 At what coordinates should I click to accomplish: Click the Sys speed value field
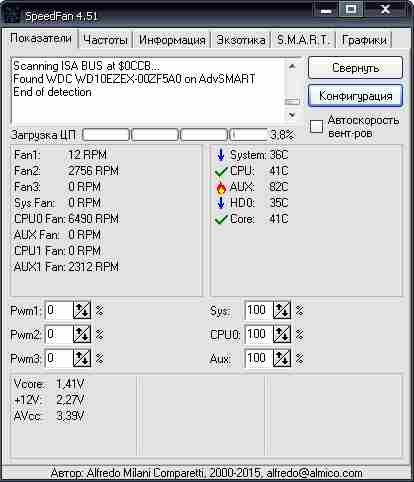coord(259,310)
